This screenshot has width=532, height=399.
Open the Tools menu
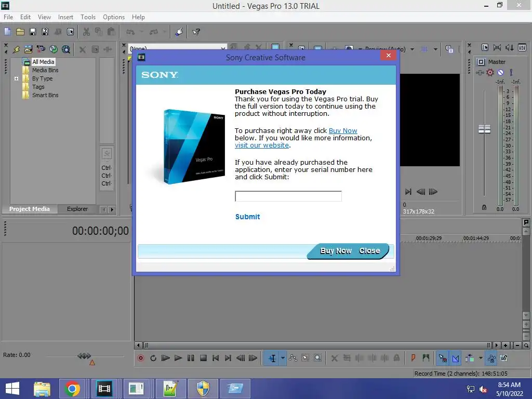point(88,17)
